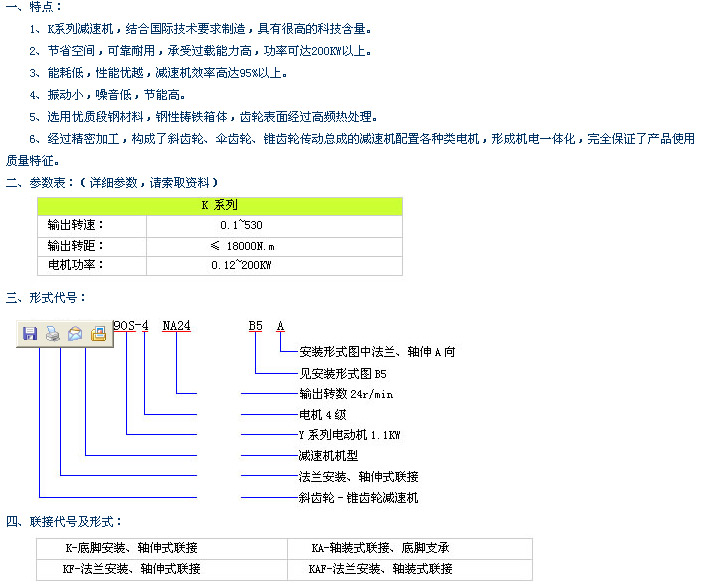Click the 'B5' code in diagram

[256, 326]
